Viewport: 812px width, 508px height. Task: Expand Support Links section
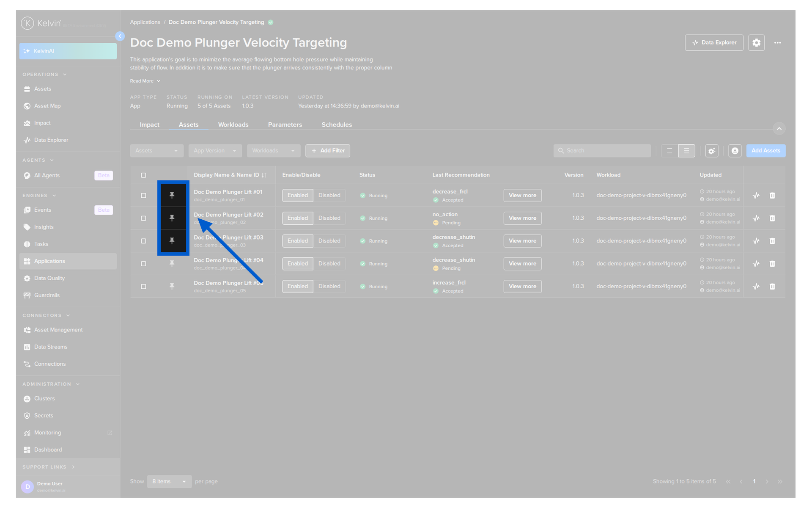point(49,467)
